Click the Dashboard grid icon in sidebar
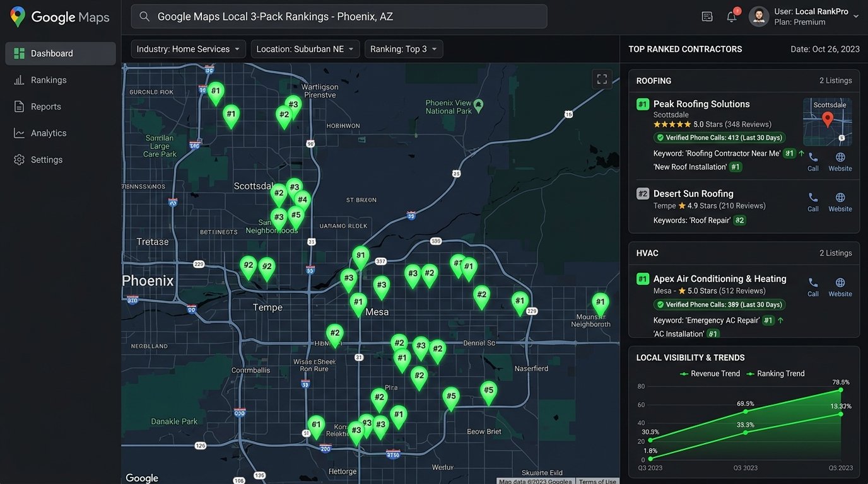Screen dimensions: 868x484 point(19,54)
